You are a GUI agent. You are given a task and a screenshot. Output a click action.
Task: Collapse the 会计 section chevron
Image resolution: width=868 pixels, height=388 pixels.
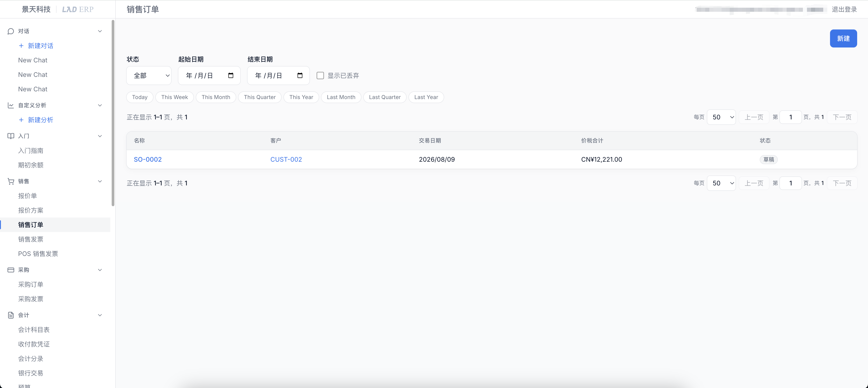pos(100,315)
